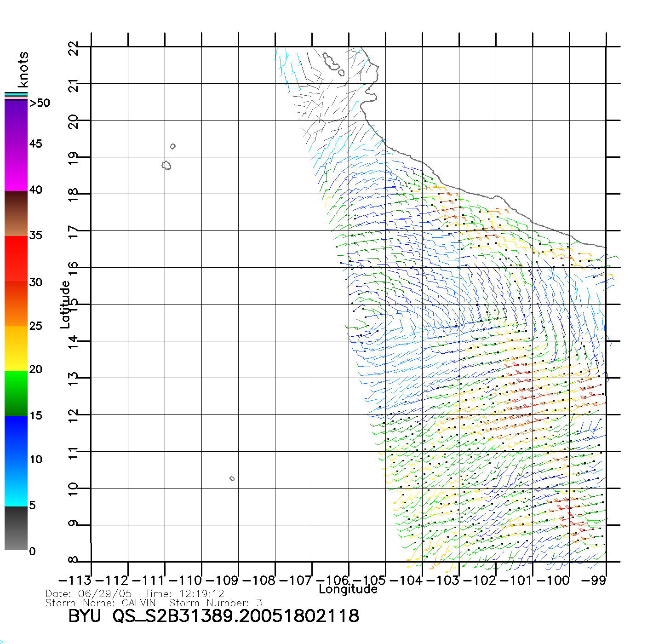Screen dimensions: 653x644
Task: Select the Longitude axis title
Action: point(348,589)
